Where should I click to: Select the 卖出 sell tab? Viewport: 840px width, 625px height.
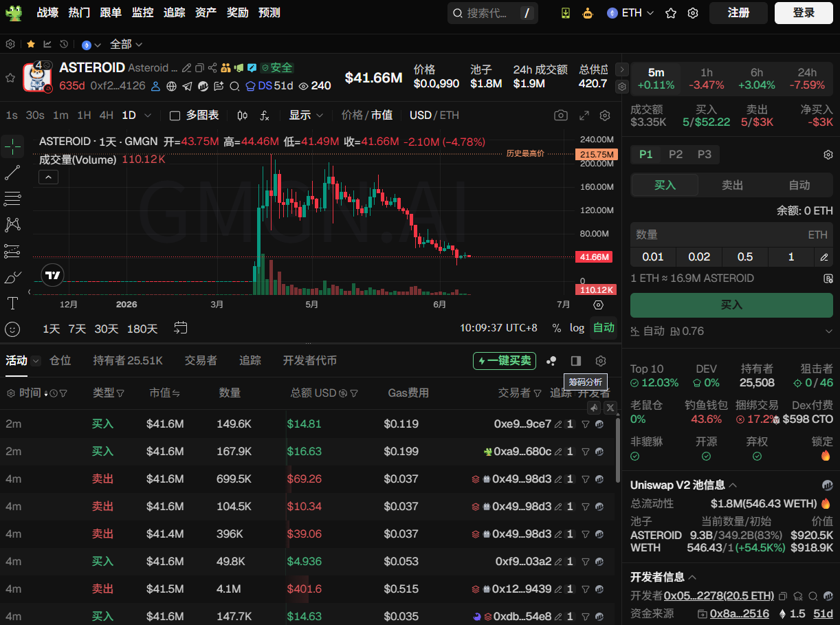(x=732, y=185)
